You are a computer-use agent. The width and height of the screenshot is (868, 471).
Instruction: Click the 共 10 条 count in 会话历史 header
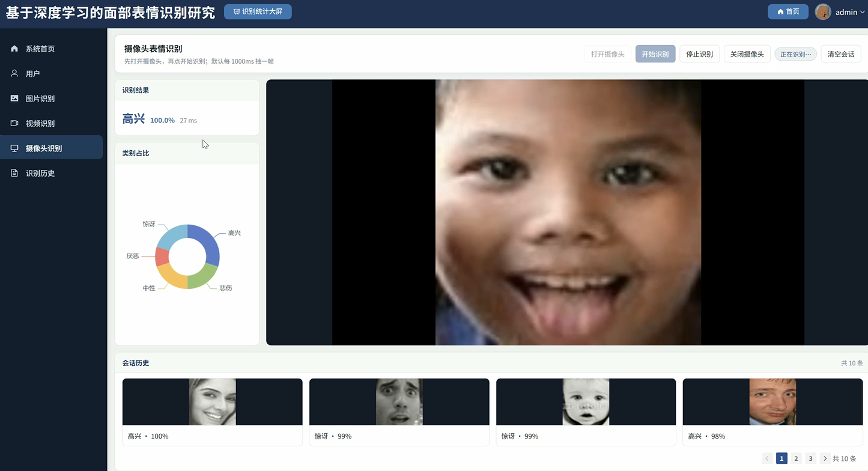(852, 363)
